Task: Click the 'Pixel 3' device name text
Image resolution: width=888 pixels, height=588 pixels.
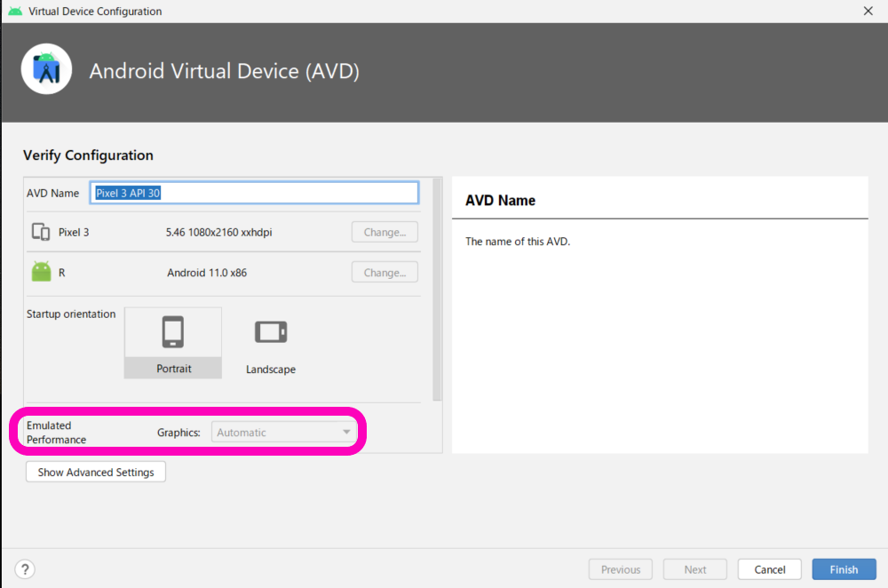Action: [x=74, y=232]
